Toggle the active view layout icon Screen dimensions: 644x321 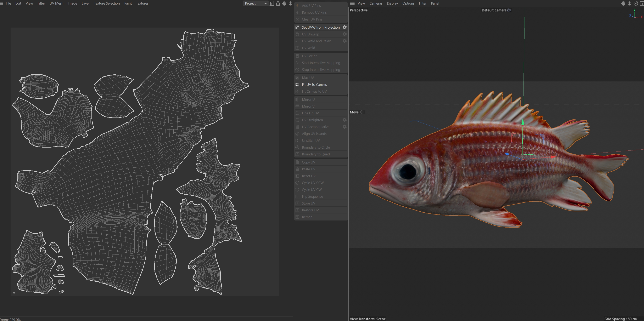click(642, 4)
